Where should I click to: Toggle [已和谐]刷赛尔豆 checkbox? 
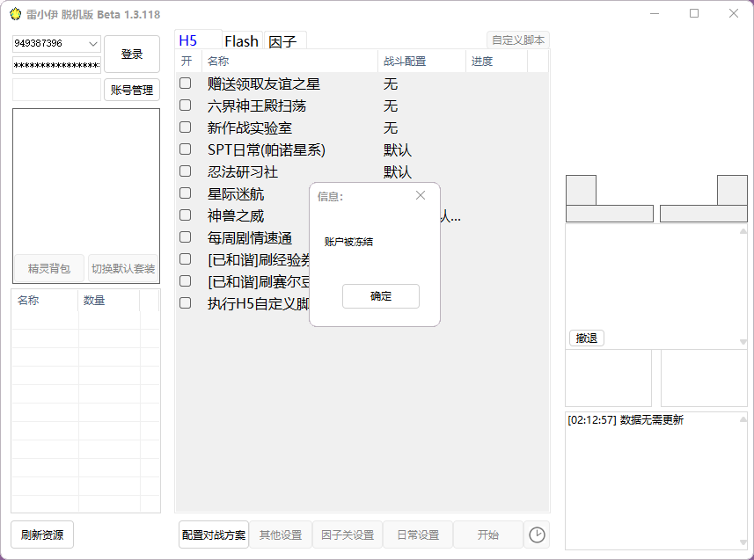tap(185, 281)
